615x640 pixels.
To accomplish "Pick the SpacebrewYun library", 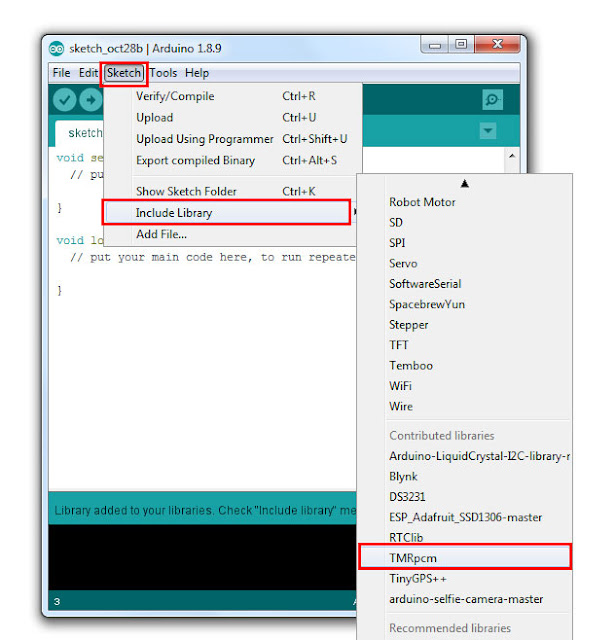I will tap(465, 304).
